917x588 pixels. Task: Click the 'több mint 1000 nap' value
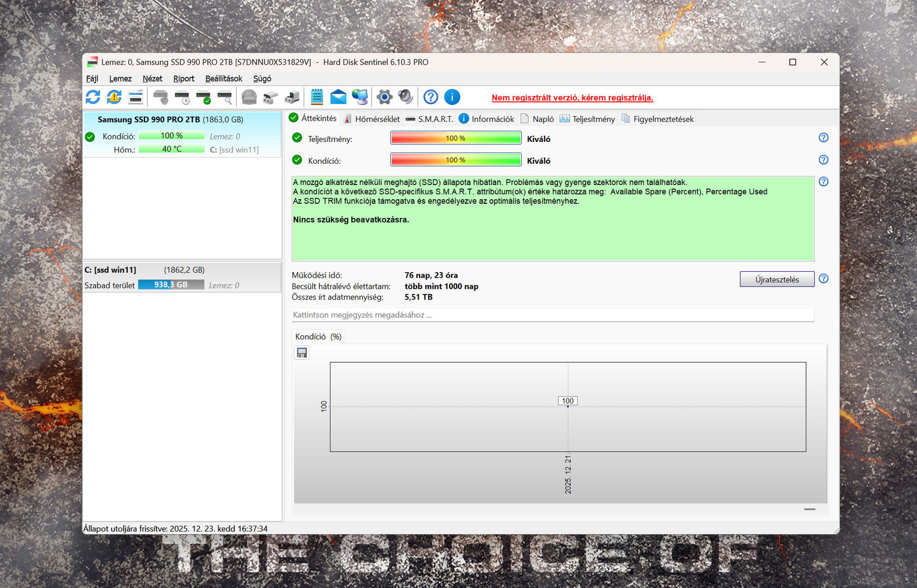pyautogui.click(x=442, y=286)
